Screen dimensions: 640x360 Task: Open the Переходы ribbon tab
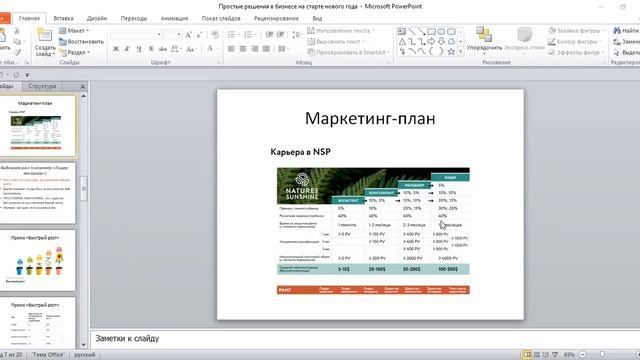pos(133,18)
